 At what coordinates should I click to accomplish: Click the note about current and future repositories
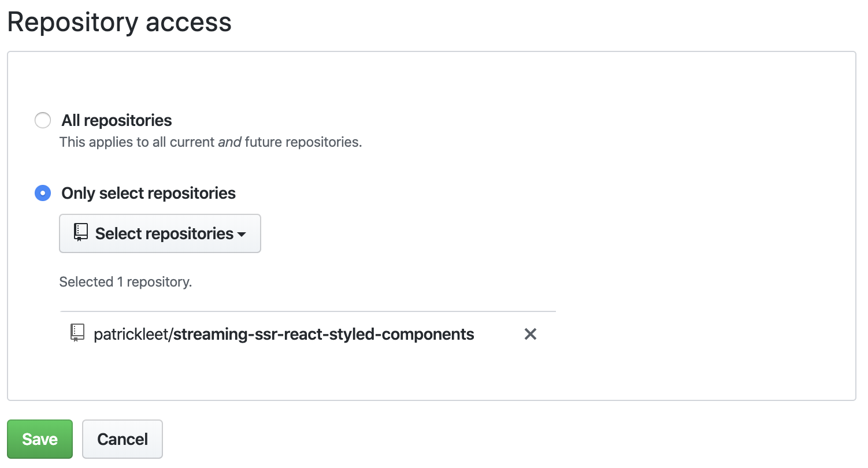point(211,142)
